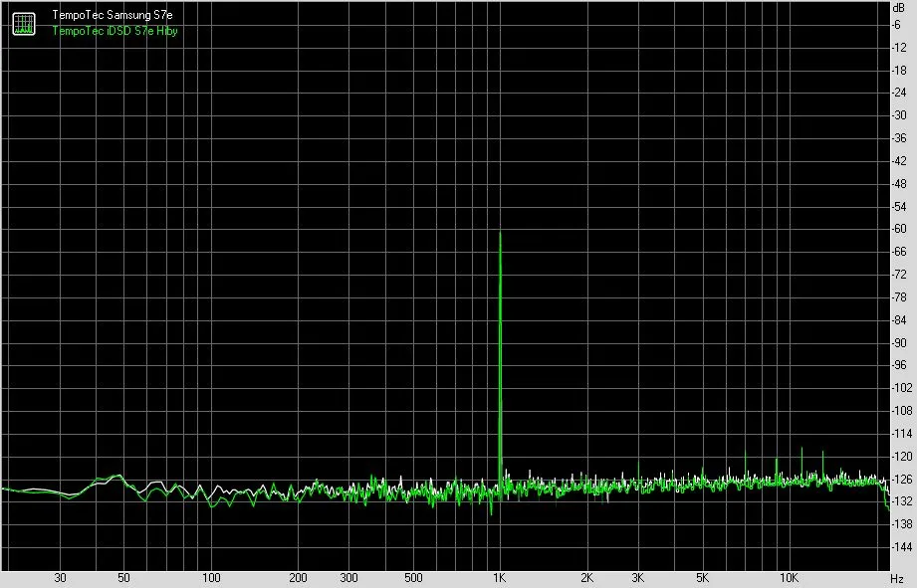Click the '-120' dB axis value
Image resolution: width=917 pixels, height=588 pixels.
click(x=902, y=456)
